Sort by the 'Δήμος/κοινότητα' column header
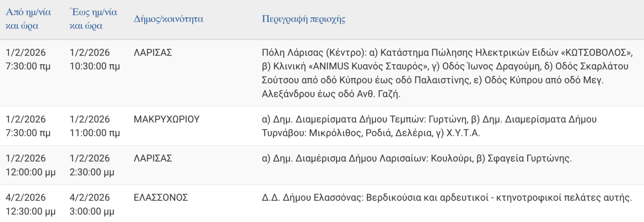The height and width of the screenshot is (222, 644). [168, 19]
